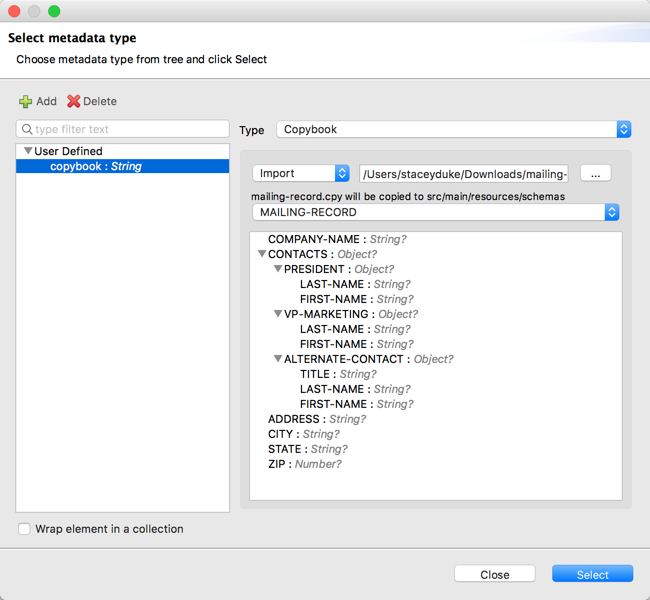Viewport: 650px width, 600px height.
Task: Click the browse button with three dots
Action: [x=595, y=173]
